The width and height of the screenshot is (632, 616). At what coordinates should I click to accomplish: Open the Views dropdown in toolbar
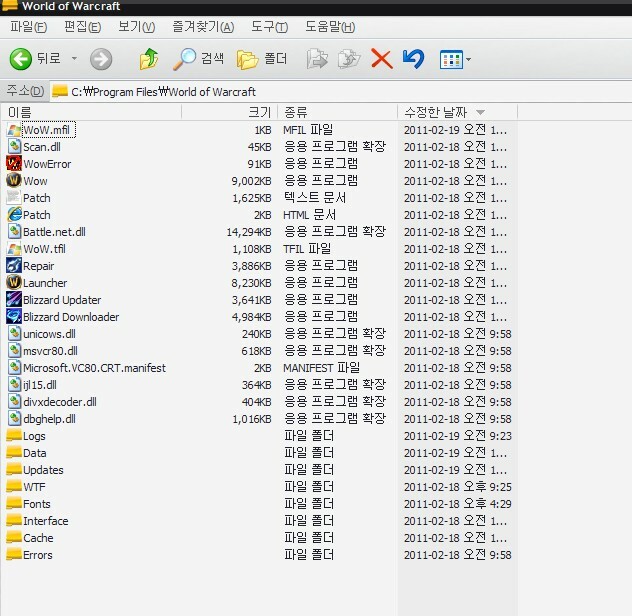455,59
